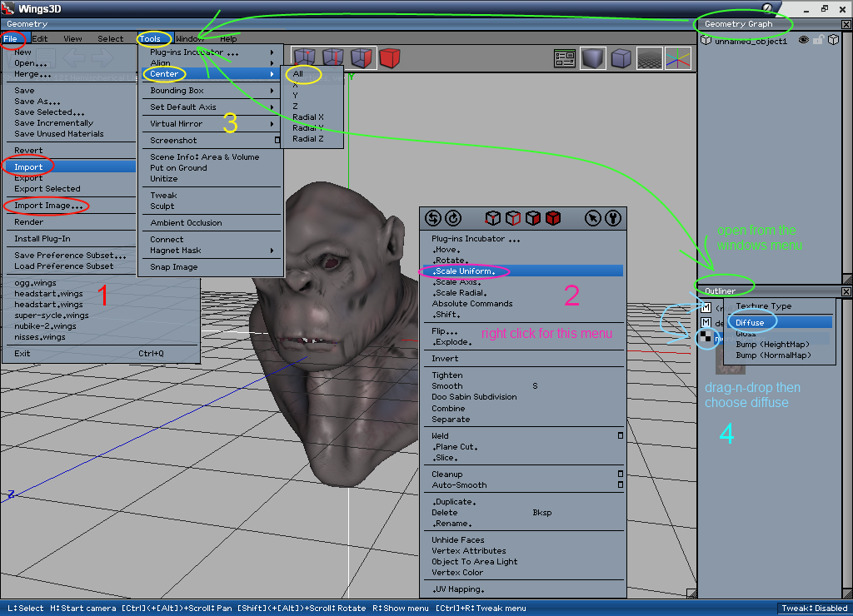Open the File menu
Viewport: 853px width, 616px height.
[x=10, y=38]
